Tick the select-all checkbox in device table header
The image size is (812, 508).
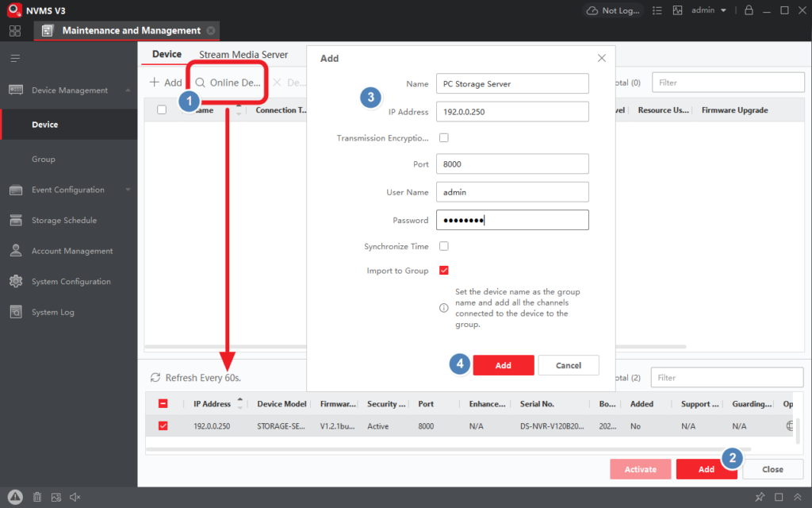coord(162,110)
